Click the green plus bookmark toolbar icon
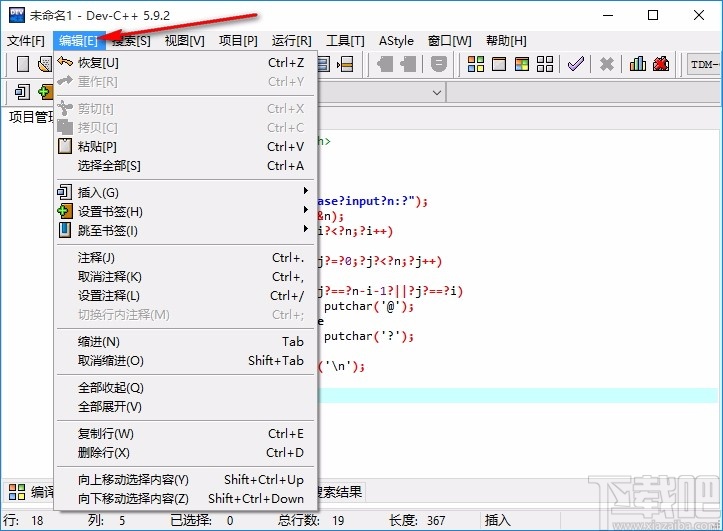 (45, 92)
